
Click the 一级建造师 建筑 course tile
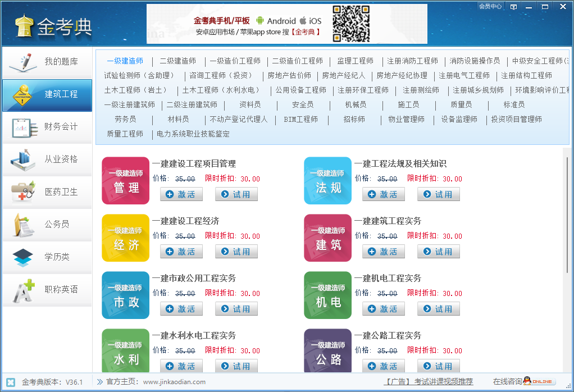[x=327, y=238]
